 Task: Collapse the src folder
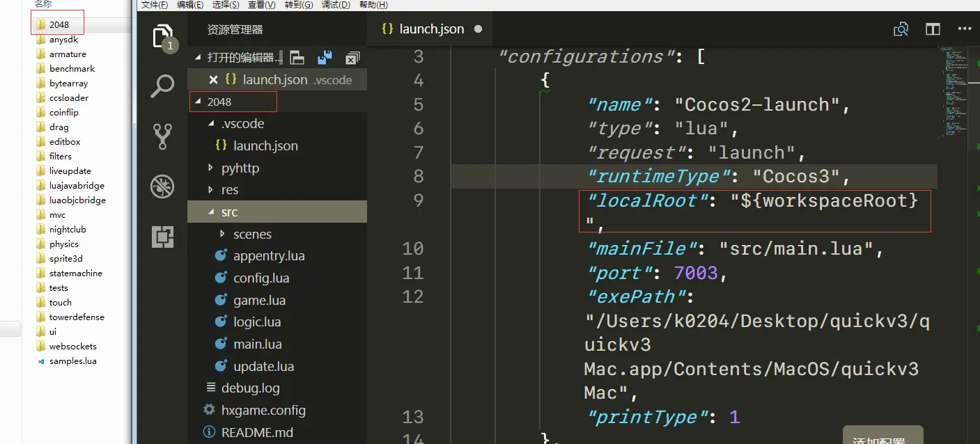click(212, 212)
